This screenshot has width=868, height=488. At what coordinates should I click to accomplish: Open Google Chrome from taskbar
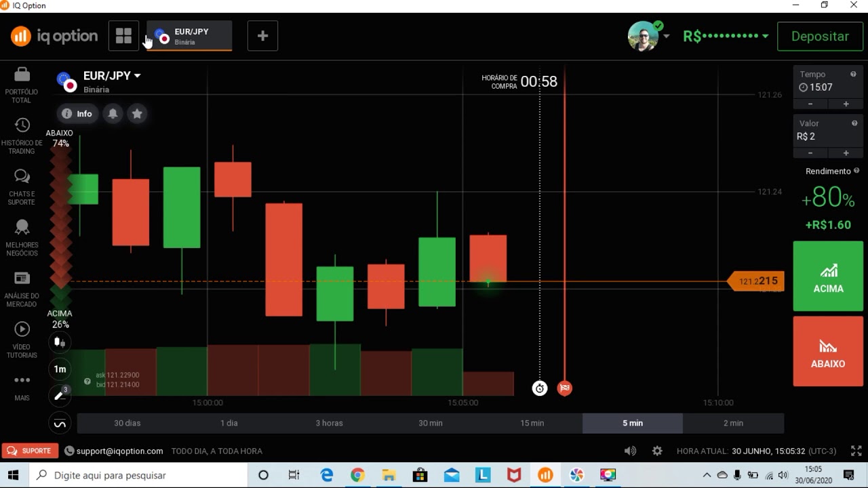(357, 475)
